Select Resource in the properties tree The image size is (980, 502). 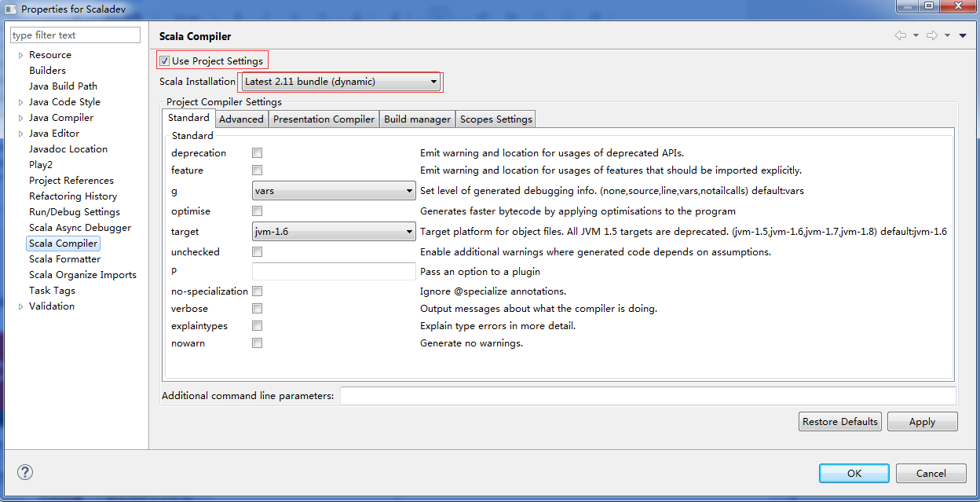(50, 55)
